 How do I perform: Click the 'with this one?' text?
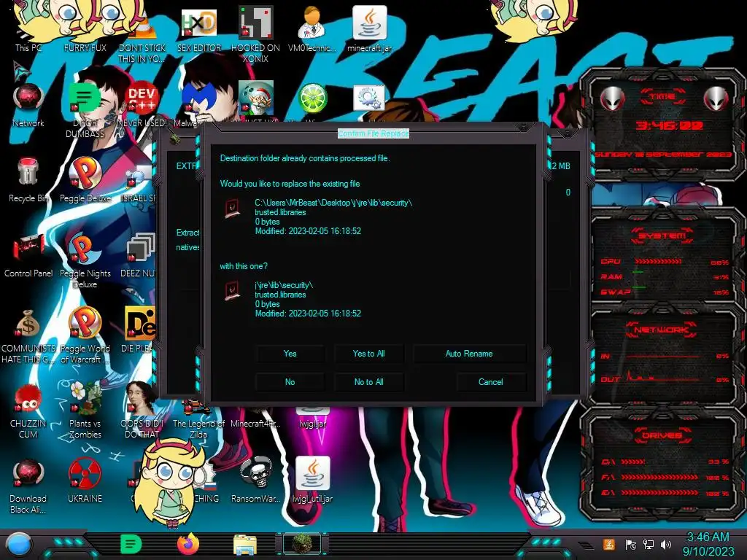(244, 266)
